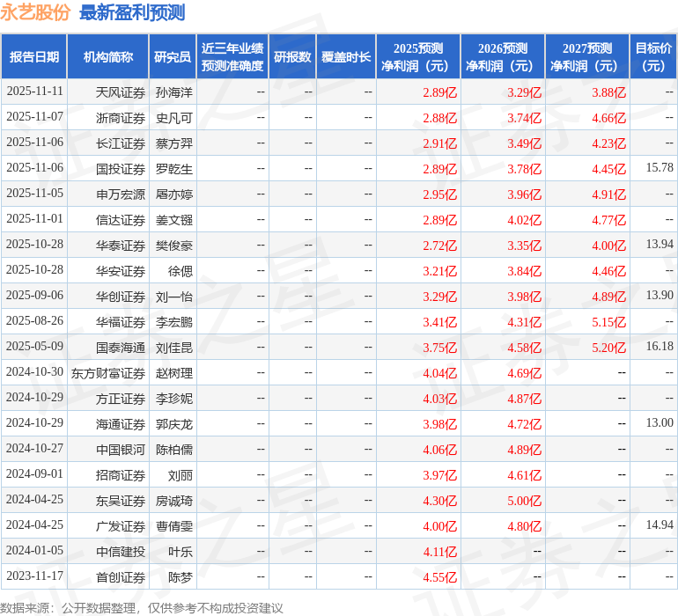Open 天风证券 institution entry
The image size is (678, 616).
pos(121,92)
